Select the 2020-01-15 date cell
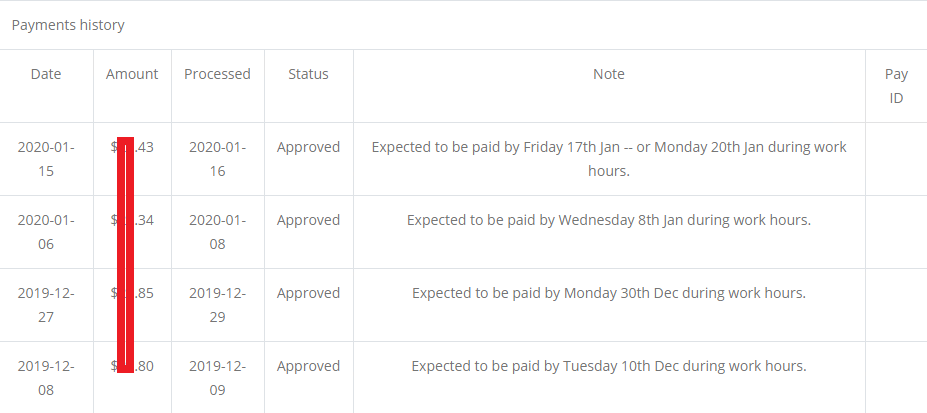 46,159
